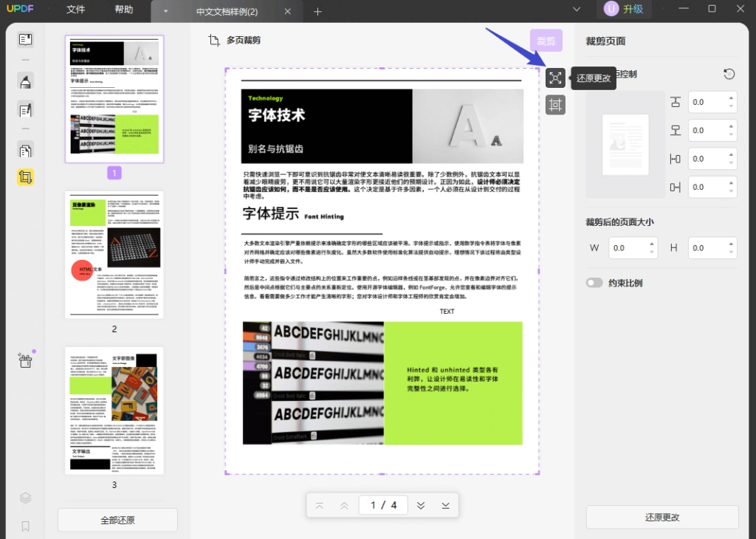Open the Organize pages sidebar icon
This screenshot has width=756, height=539.
pos(26,151)
